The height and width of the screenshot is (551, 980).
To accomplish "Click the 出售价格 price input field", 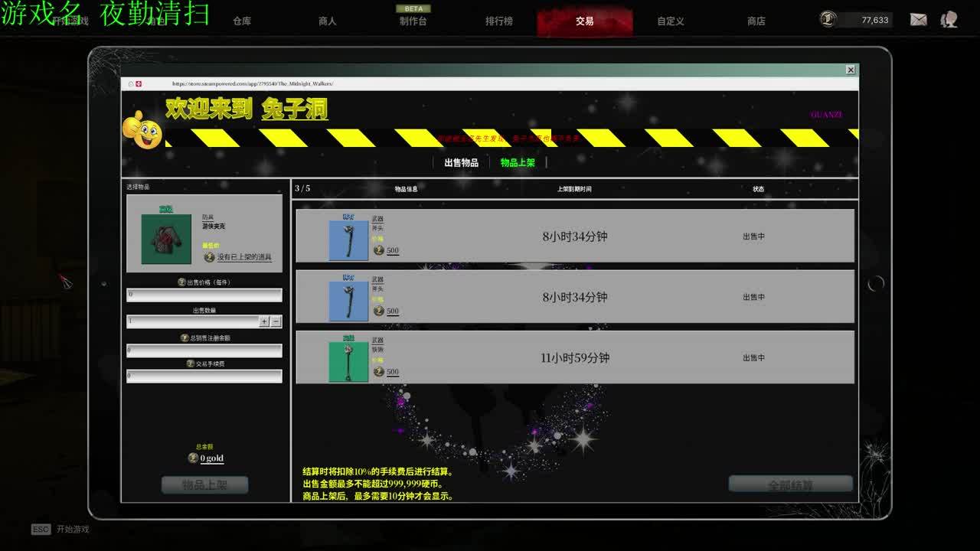I will 204,295.
